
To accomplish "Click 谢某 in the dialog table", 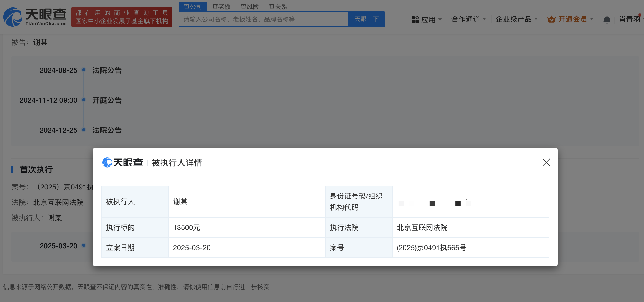I will coord(180,202).
